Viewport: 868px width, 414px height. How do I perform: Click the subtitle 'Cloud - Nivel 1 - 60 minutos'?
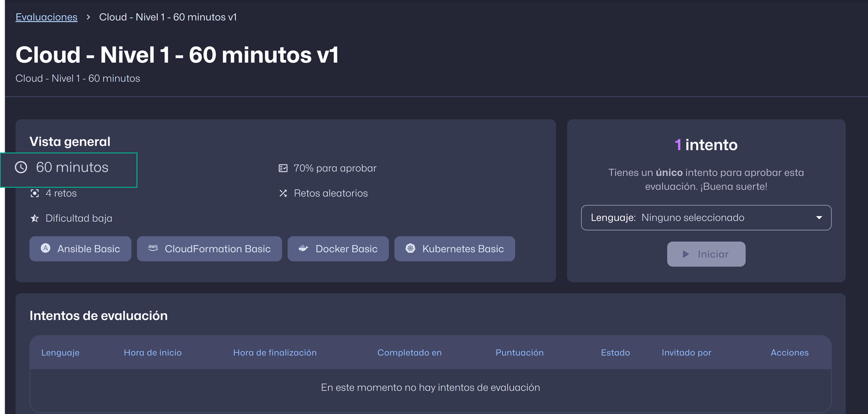(x=78, y=79)
